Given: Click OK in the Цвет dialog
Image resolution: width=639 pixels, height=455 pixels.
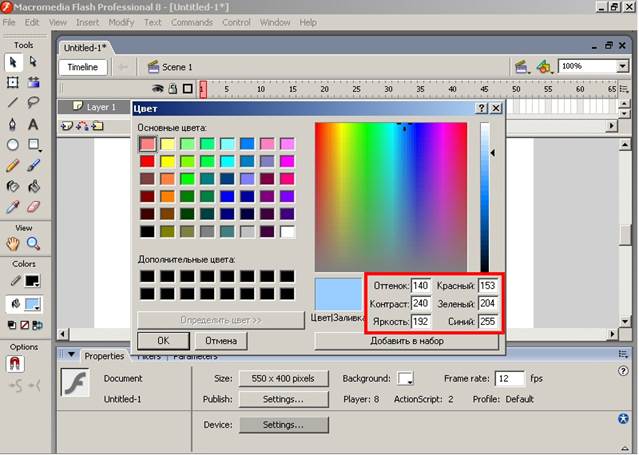Looking at the screenshot, I should click(163, 340).
